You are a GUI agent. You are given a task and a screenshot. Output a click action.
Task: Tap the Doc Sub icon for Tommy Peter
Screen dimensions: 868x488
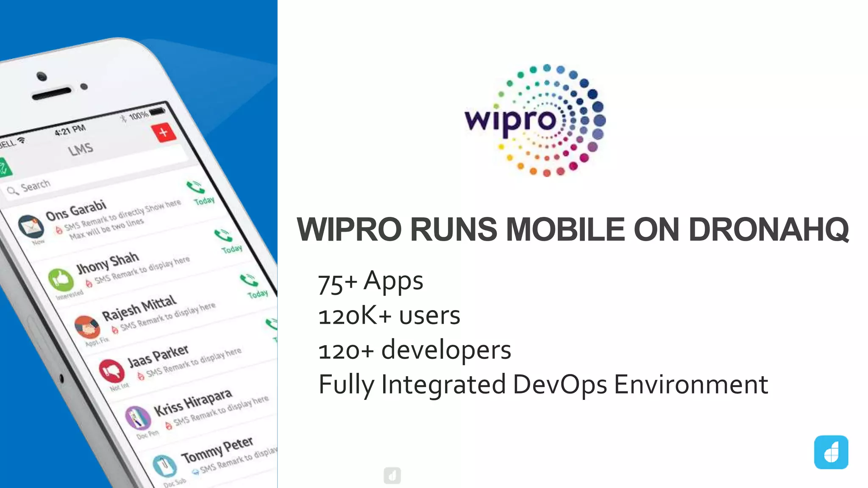164,466
